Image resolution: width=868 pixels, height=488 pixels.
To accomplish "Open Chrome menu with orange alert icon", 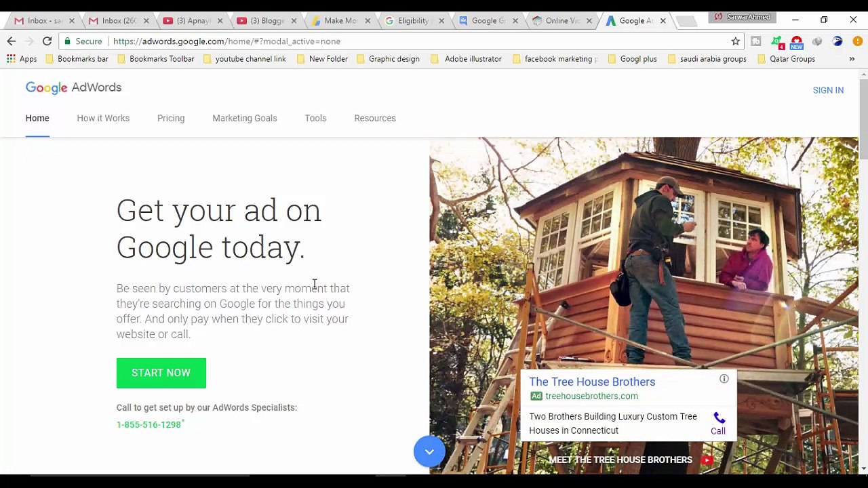I will click(858, 41).
